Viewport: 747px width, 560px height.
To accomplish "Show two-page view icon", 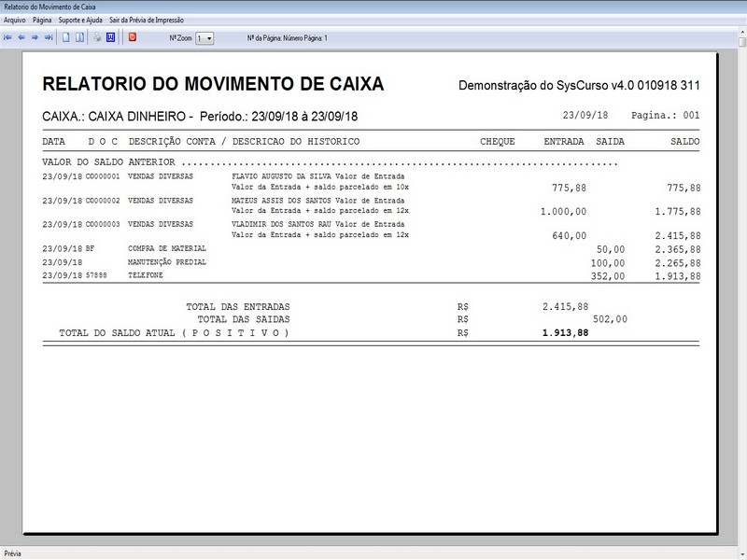I will [x=80, y=37].
